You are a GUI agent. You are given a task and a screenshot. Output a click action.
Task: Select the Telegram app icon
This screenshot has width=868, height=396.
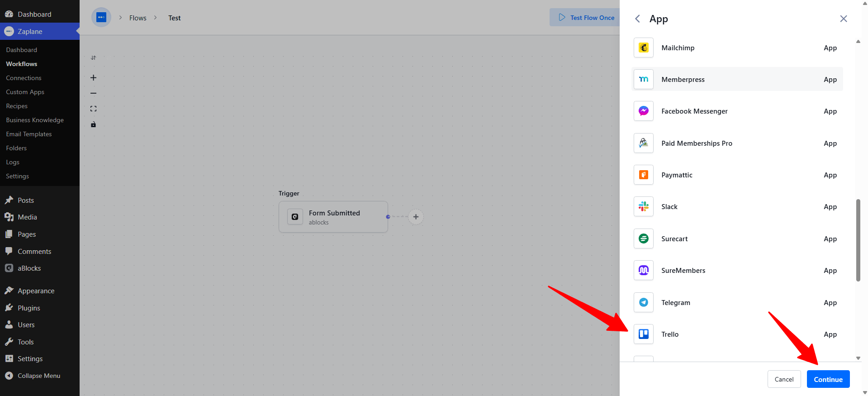[x=643, y=302]
